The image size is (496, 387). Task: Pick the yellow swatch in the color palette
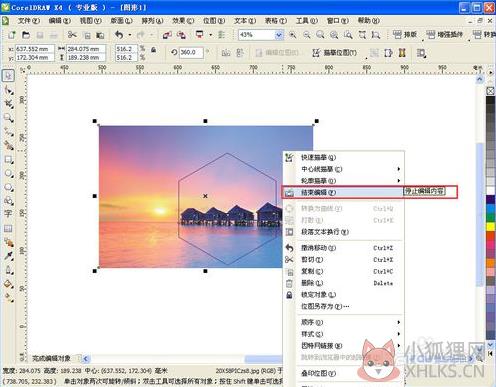click(x=490, y=227)
